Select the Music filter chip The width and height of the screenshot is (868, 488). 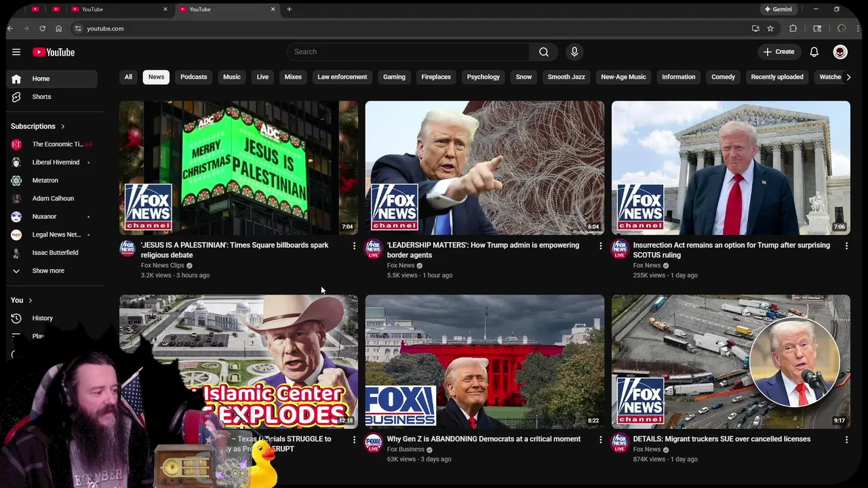coord(232,77)
